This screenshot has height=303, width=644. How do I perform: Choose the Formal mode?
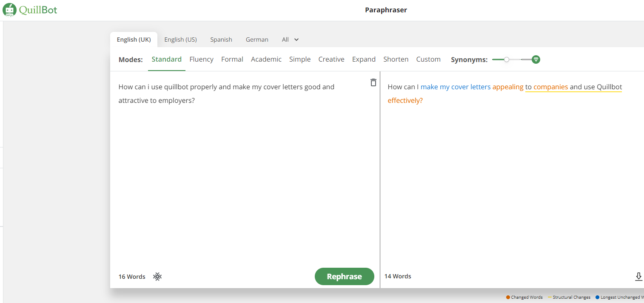coord(232,59)
